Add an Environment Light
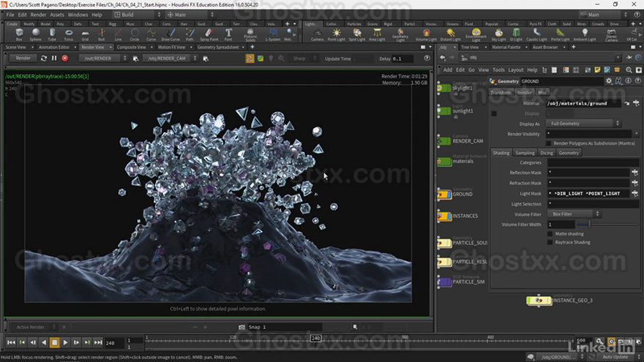644x362 pixels. pyautogui.click(x=476, y=35)
